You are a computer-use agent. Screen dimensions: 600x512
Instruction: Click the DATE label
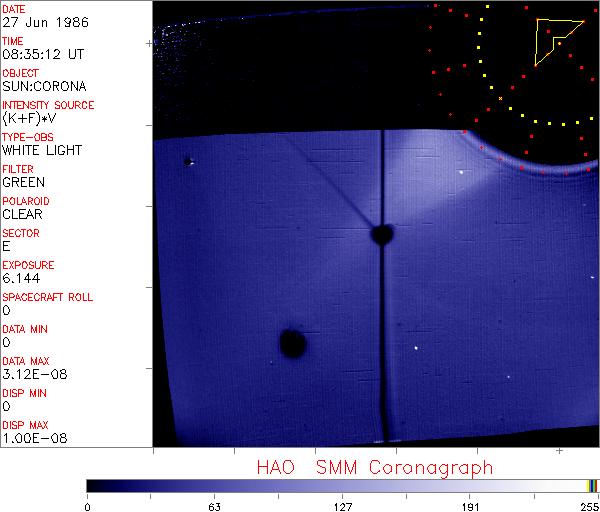[14, 9]
